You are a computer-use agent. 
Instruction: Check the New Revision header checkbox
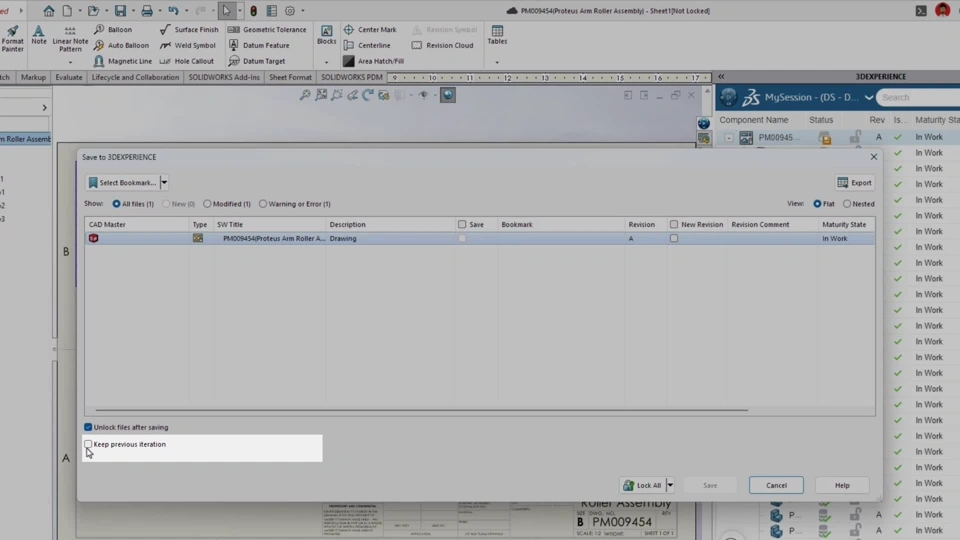(x=674, y=225)
